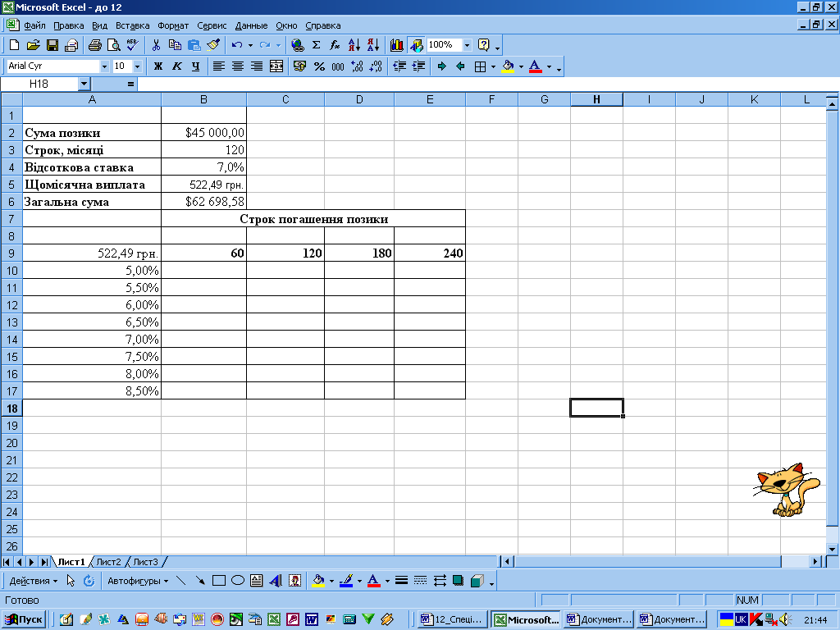This screenshot has height=630, width=840.
Task: Apply red font color A on formatting toolbar
Action: (535, 66)
